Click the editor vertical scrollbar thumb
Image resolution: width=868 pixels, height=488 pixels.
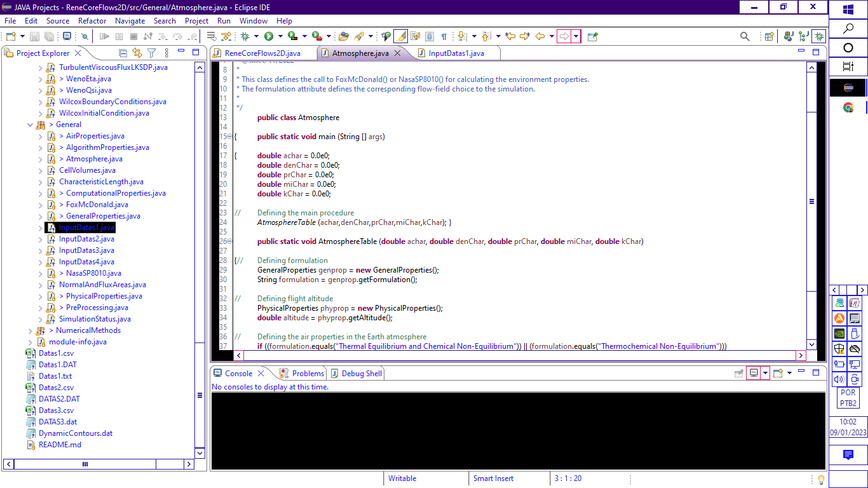pyautogui.click(x=811, y=201)
